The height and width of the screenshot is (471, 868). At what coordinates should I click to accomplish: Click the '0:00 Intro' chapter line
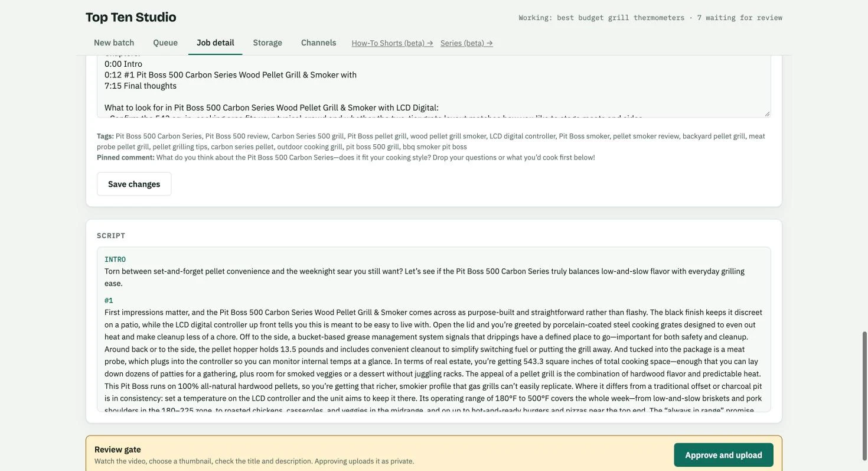[123, 64]
